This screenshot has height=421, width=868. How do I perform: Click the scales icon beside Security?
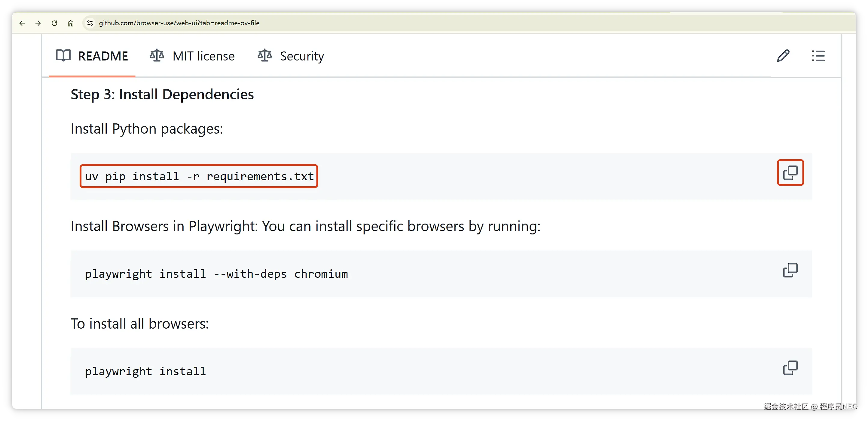click(x=264, y=55)
